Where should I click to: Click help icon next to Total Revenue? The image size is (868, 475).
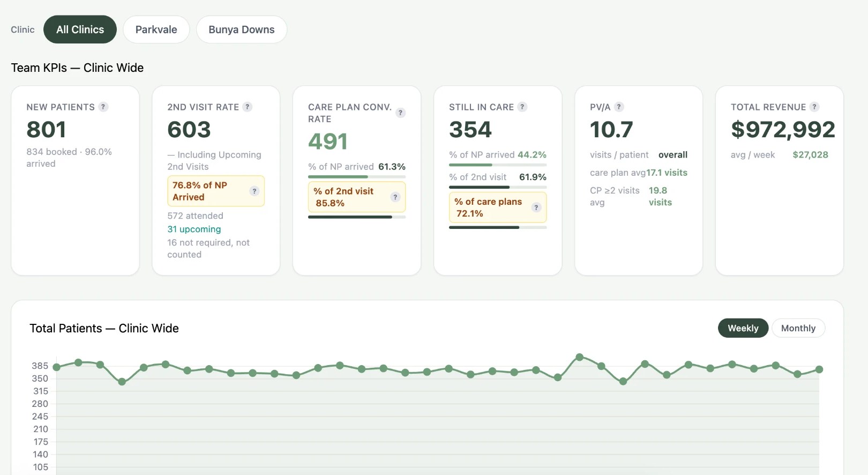814,107
